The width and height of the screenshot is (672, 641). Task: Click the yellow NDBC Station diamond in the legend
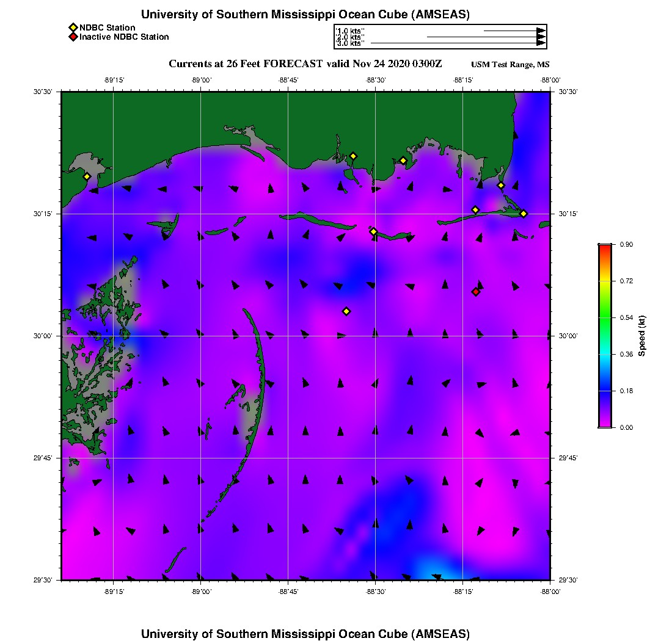coord(73,27)
